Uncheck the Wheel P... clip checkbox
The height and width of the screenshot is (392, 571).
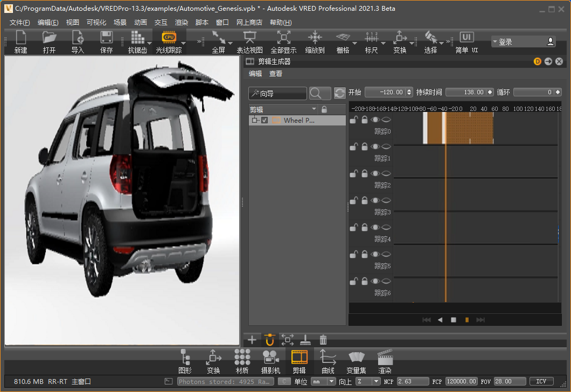(264, 121)
